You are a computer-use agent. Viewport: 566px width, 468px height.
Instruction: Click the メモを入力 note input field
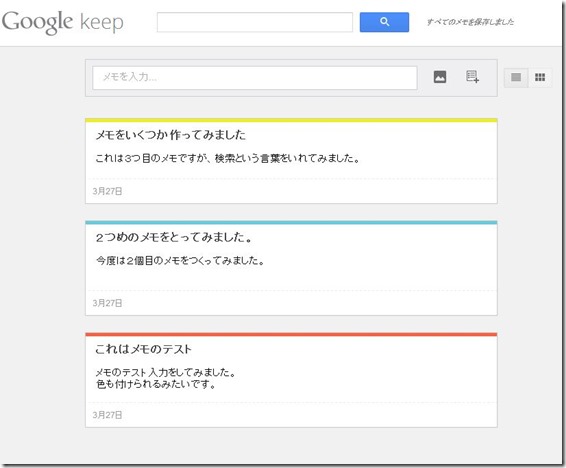pyautogui.click(x=255, y=78)
